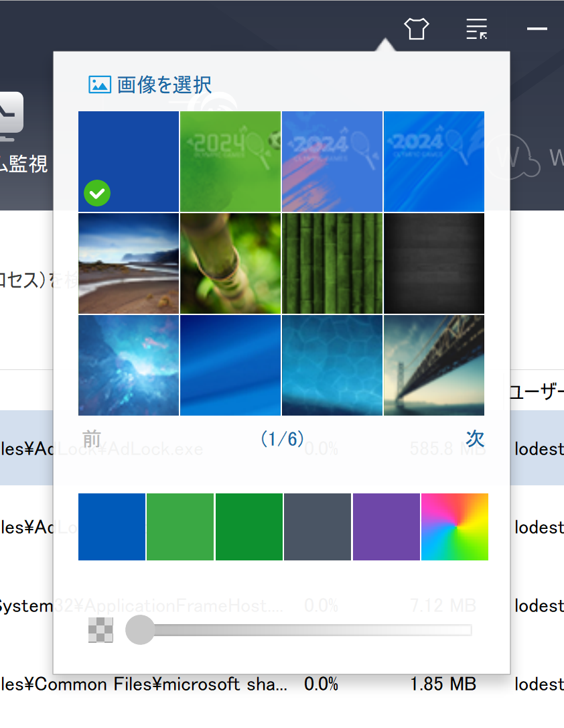This screenshot has height=728, width=564.
Task: Select the solid blue checked background thumbnail
Action: point(129,161)
